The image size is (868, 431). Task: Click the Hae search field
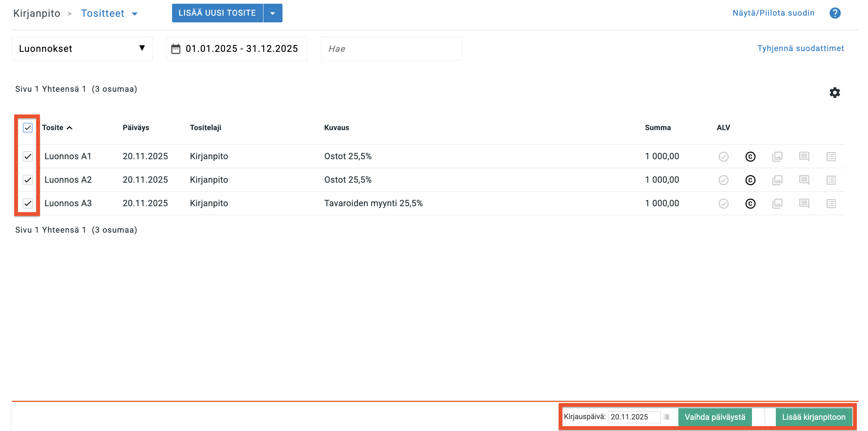pos(391,49)
